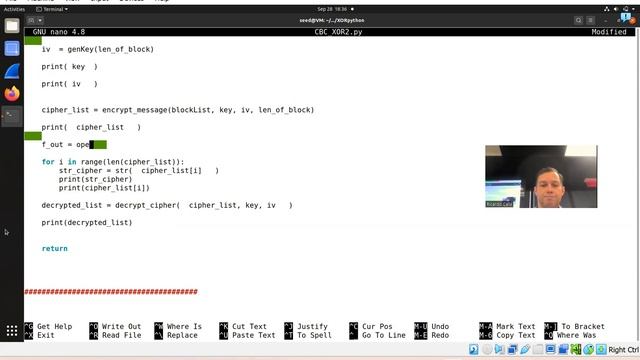Image resolution: width=640 pixels, height=360 pixels.
Task: Click Cut Text shortcut label
Action: tap(249, 327)
